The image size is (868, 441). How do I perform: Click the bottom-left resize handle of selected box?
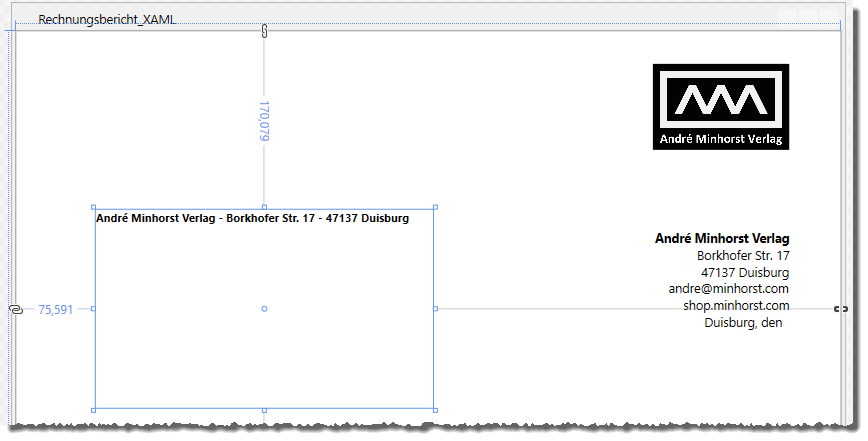(93, 410)
